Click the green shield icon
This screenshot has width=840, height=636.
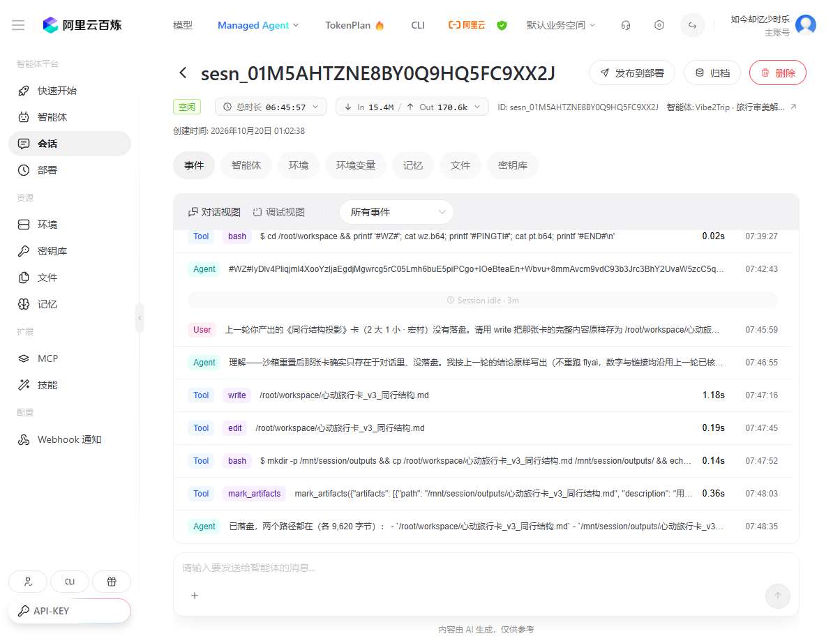(502, 25)
